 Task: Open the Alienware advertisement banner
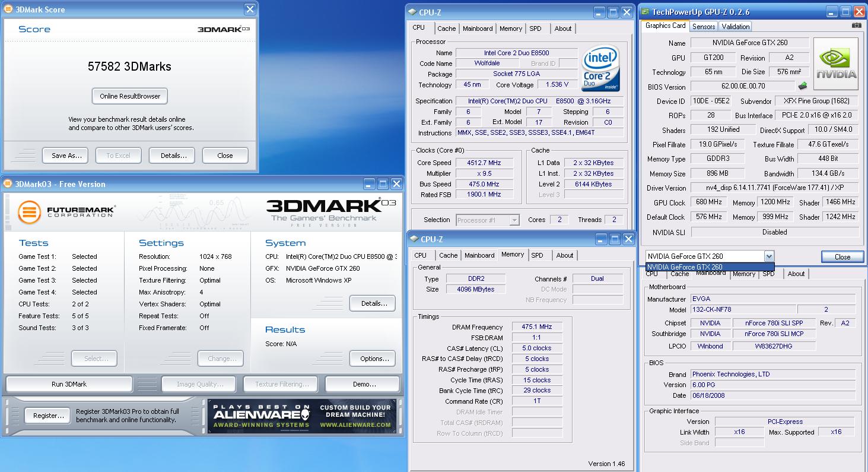pos(302,416)
